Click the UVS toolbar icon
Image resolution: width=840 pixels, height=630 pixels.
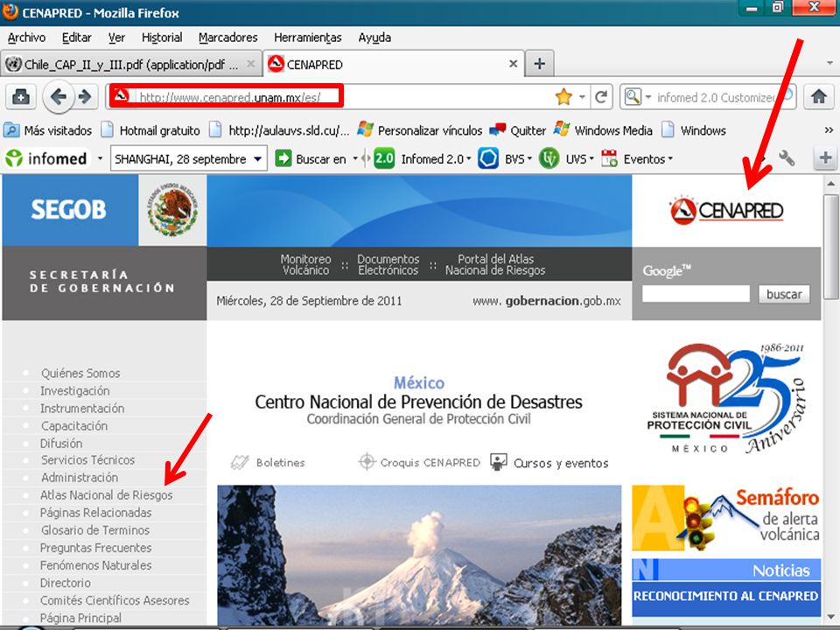tap(549, 158)
